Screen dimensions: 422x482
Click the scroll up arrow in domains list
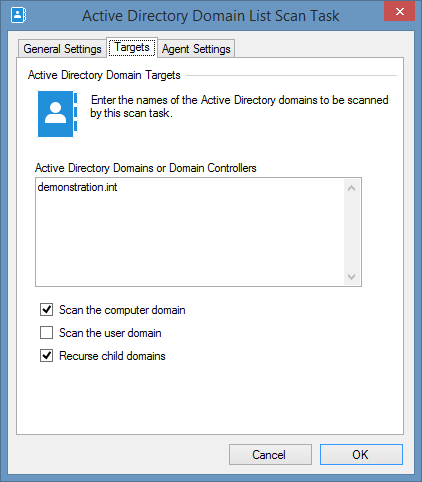click(351, 188)
